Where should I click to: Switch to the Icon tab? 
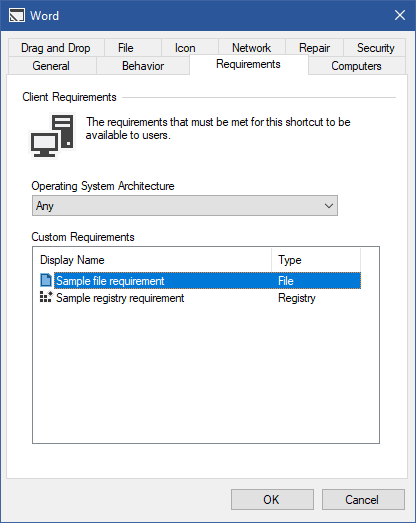[x=185, y=48]
